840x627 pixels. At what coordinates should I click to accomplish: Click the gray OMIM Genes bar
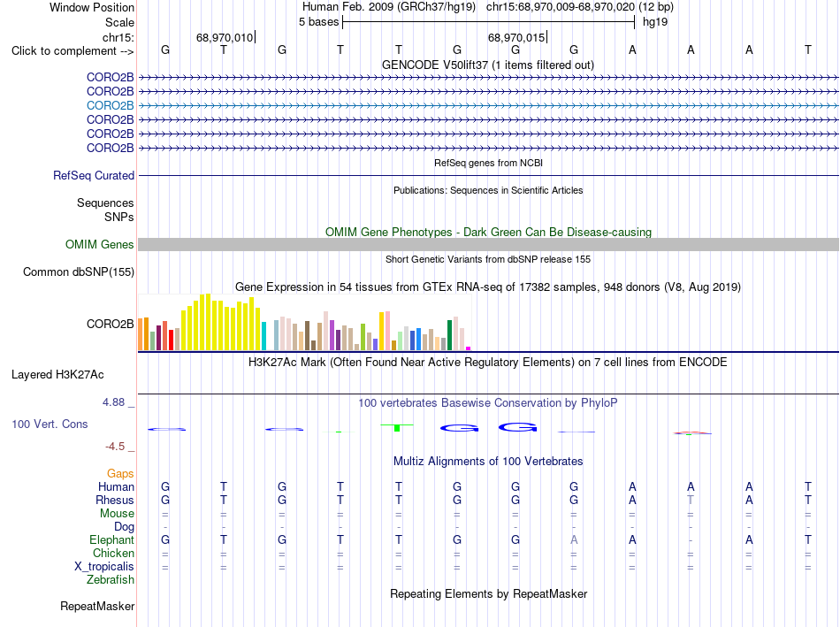(x=488, y=244)
